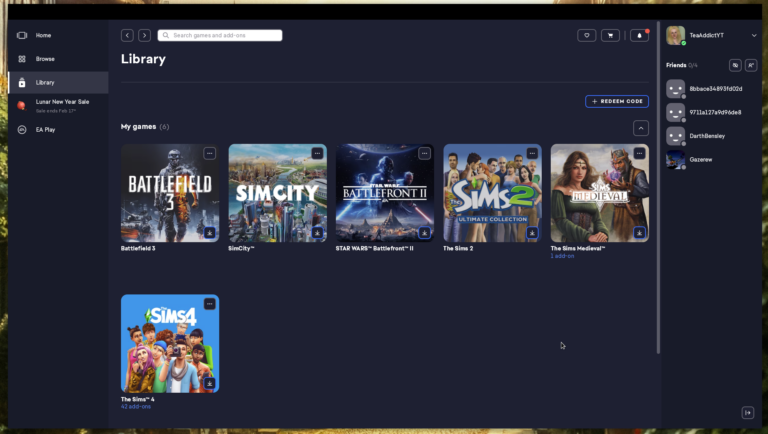Download The Sims Medieval via download icon
Screen dimensions: 768x434
tap(640, 233)
